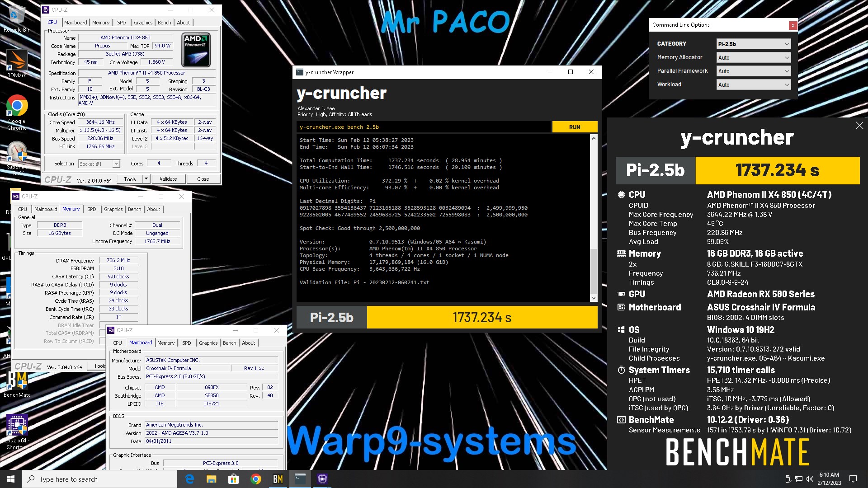Click the y-cruncher output scrollbar up arrow
Image resolution: width=868 pixels, height=488 pixels.
(x=594, y=138)
